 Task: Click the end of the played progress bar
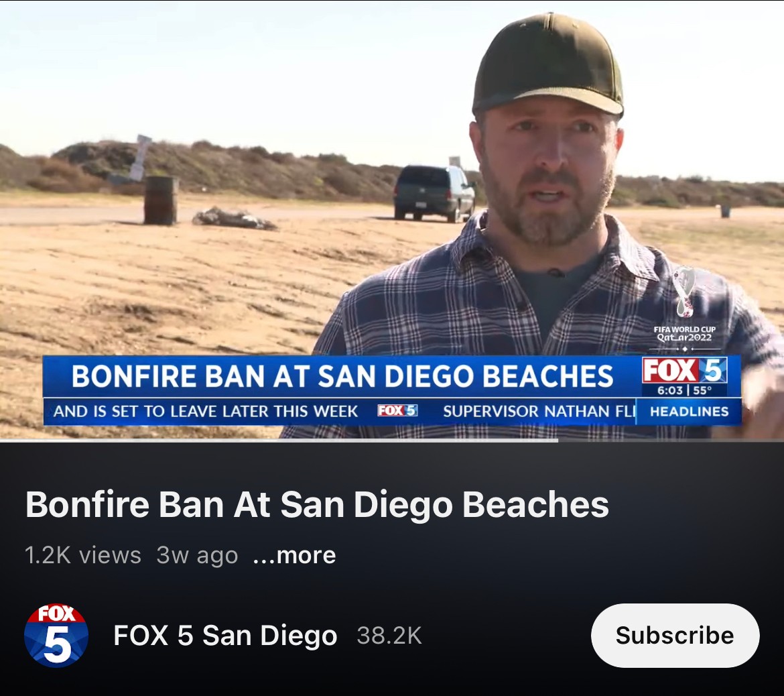pyautogui.click(x=557, y=441)
